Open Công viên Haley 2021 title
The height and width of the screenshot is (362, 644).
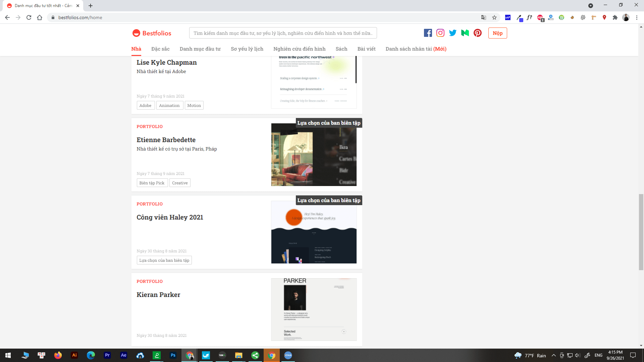point(170,217)
